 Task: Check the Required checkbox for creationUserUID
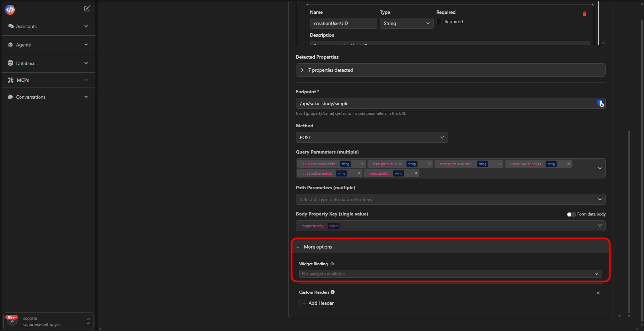click(x=439, y=22)
